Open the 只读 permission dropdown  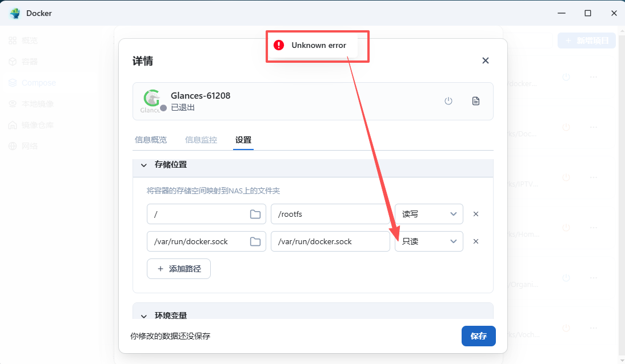coord(429,241)
